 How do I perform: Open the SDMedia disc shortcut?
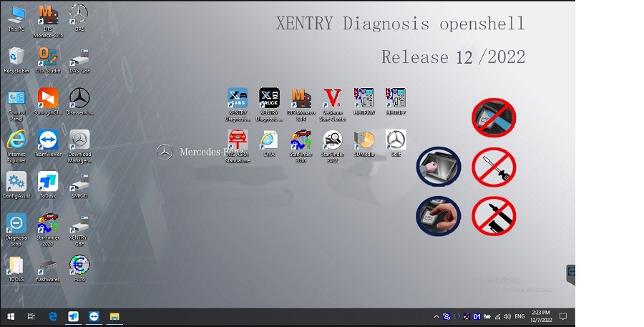tap(364, 144)
